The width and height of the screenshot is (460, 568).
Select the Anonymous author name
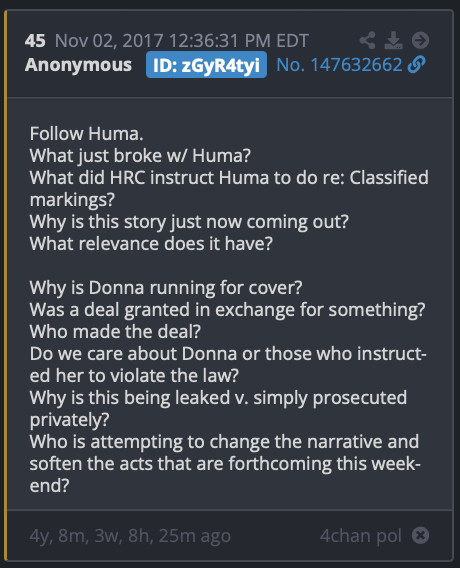tap(78, 65)
